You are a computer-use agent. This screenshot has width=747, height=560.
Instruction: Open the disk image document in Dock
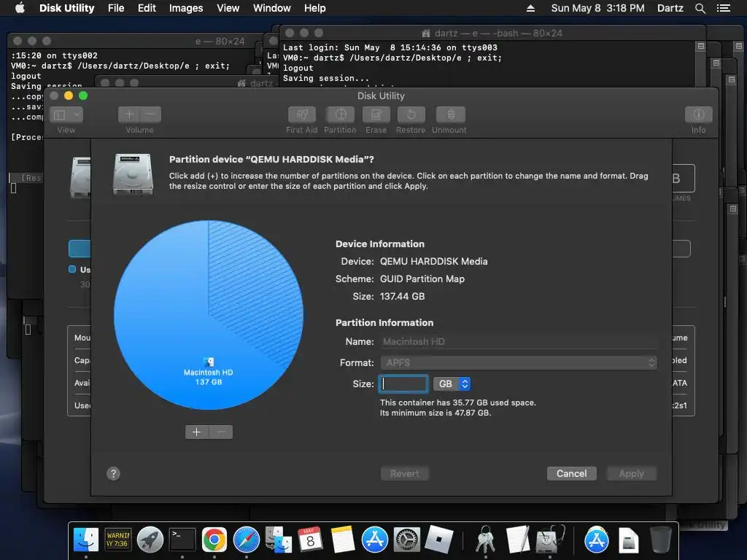click(x=629, y=540)
